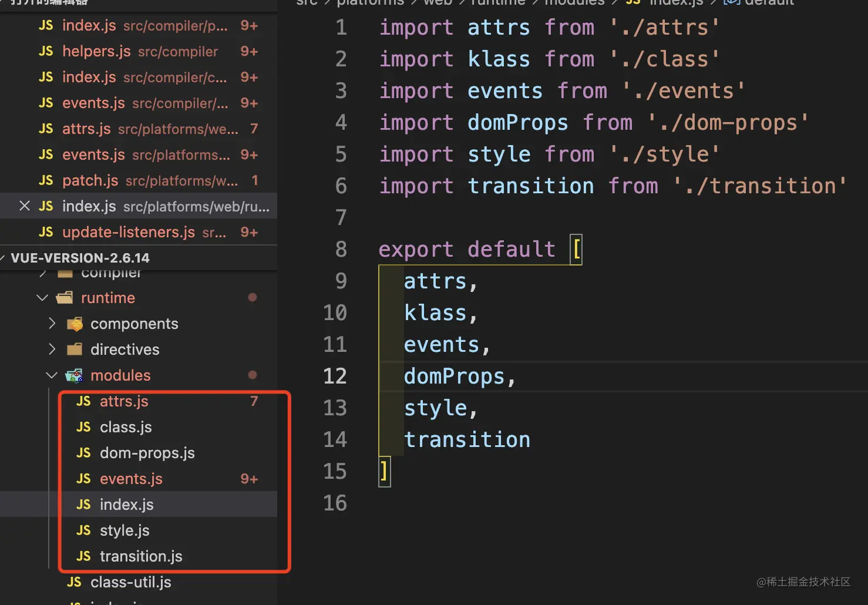Screen dimensions: 868x605
Task: Click the closing bracket on line 15
Action: tap(384, 472)
